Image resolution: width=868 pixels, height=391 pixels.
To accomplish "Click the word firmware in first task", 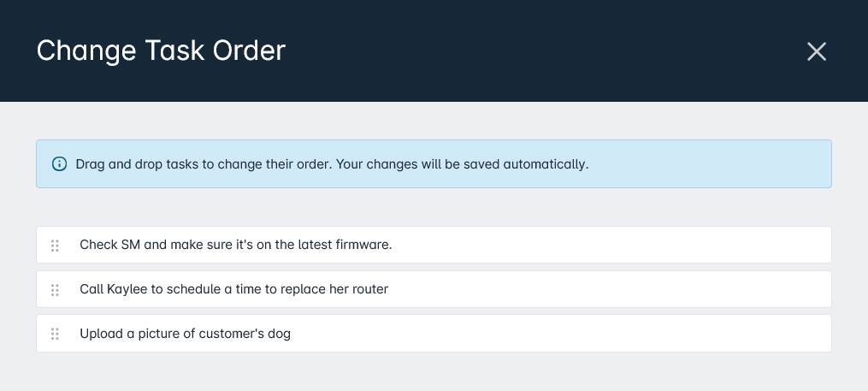I will point(363,245).
